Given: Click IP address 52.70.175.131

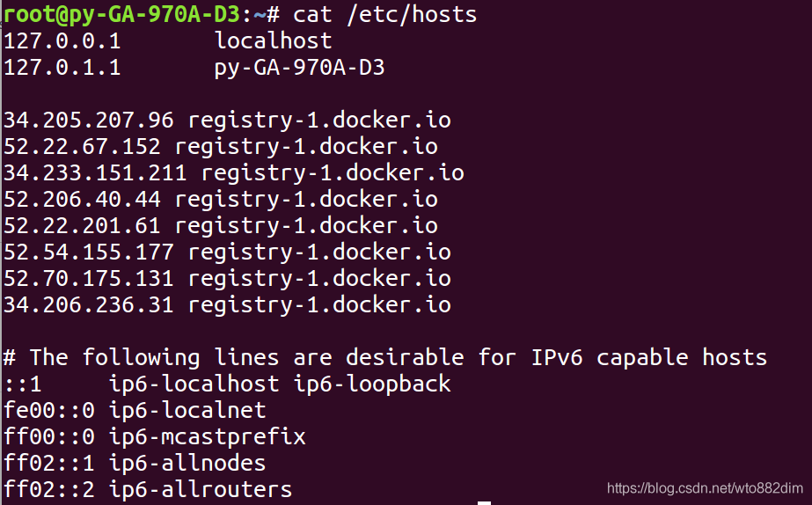Looking at the screenshot, I should (x=89, y=279).
